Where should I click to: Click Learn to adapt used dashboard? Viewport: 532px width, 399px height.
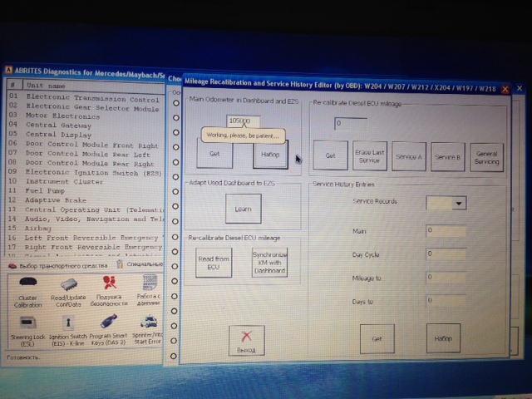(x=244, y=209)
